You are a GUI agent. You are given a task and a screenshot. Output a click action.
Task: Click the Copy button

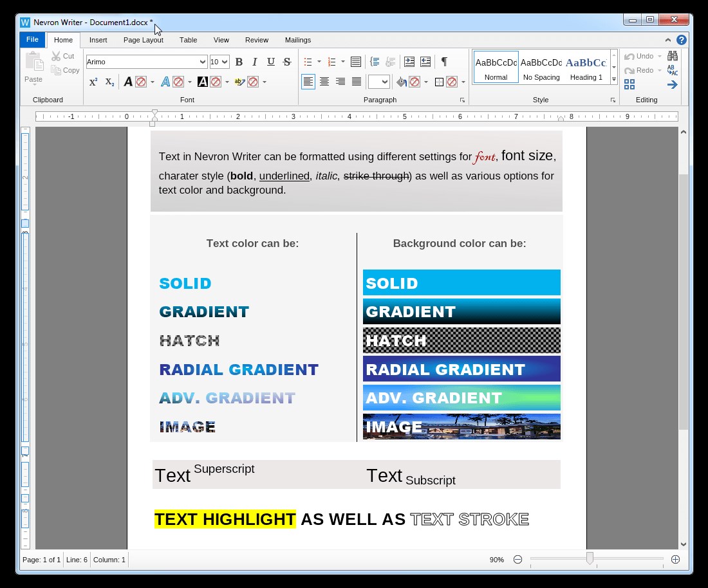pyautogui.click(x=65, y=70)
